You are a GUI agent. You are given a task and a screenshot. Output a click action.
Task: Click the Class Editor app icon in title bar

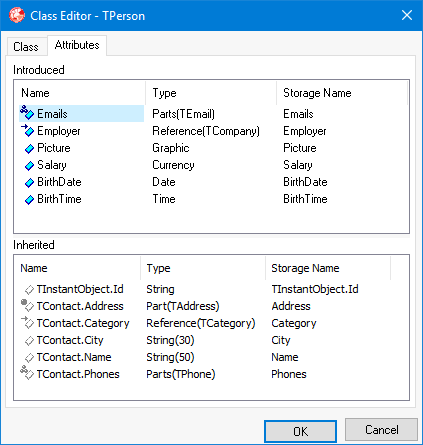tap(17, 15)
